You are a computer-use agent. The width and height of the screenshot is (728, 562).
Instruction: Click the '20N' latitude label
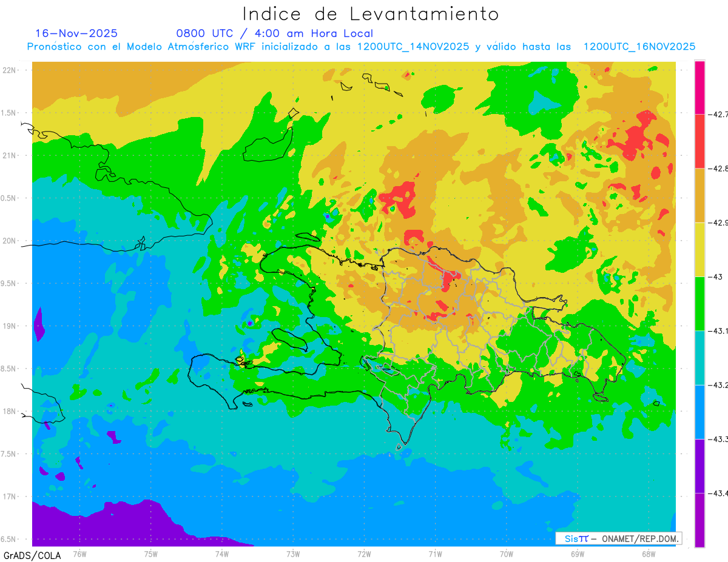point(10,241)
